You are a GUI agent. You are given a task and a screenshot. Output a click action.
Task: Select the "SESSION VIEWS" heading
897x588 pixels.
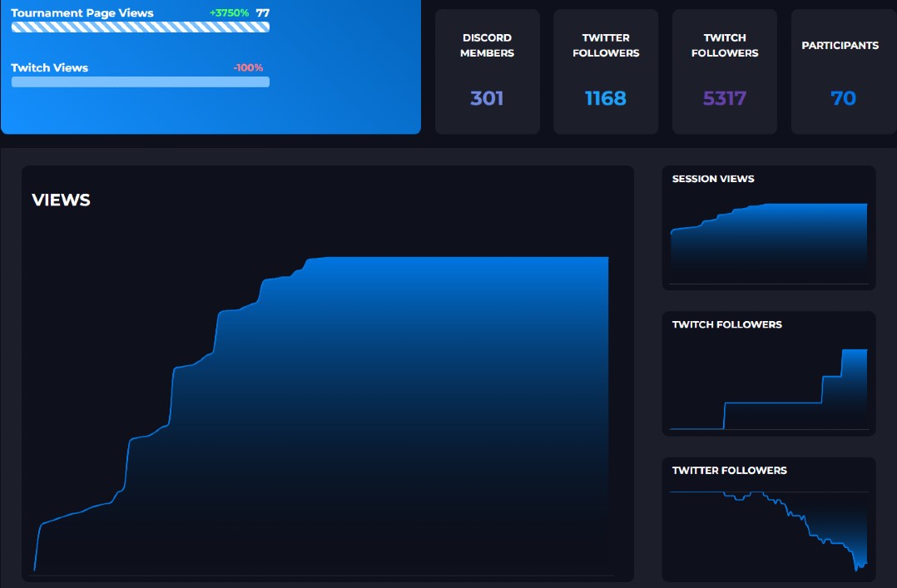pos(713,179)
